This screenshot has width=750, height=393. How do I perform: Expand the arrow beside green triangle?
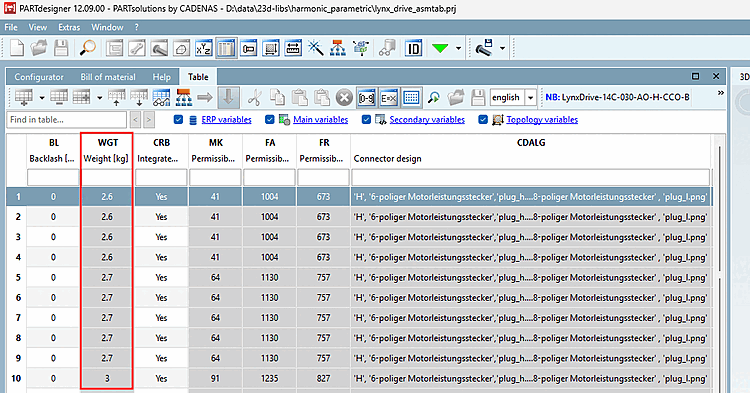(x=458, y=48)
